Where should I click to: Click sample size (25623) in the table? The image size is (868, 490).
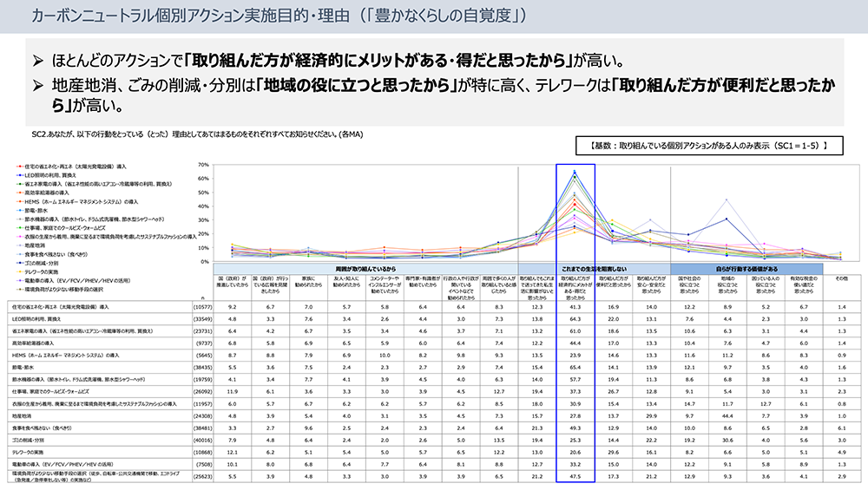[x=202, y=476]
